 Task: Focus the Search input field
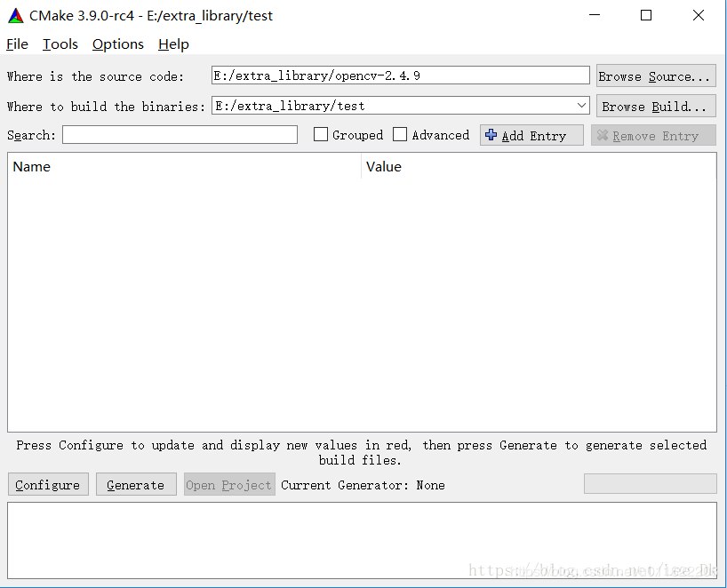click(180, 135)
